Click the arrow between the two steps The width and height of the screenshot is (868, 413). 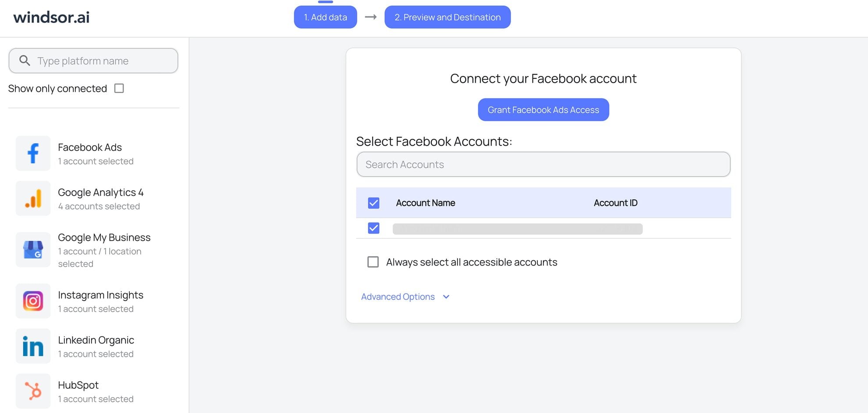click(370, 17)
